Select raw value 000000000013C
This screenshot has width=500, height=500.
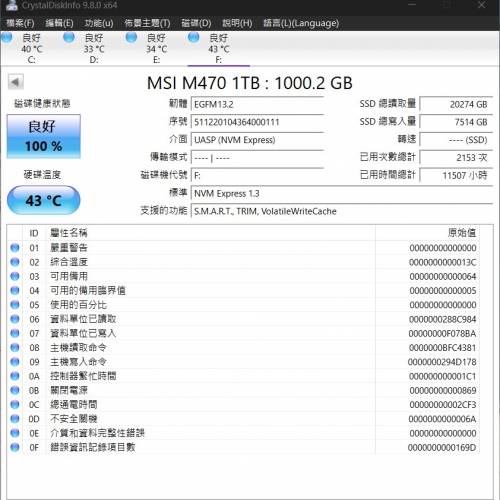(443, 262)
